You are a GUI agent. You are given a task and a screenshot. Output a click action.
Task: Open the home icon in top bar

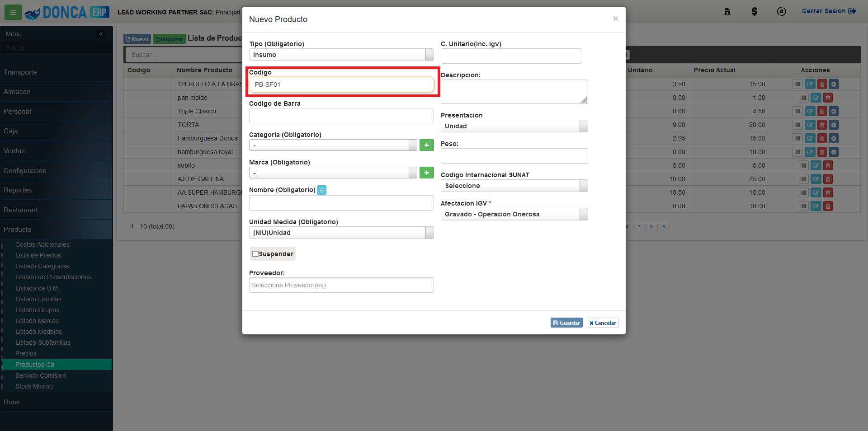(x=727, y=11)
